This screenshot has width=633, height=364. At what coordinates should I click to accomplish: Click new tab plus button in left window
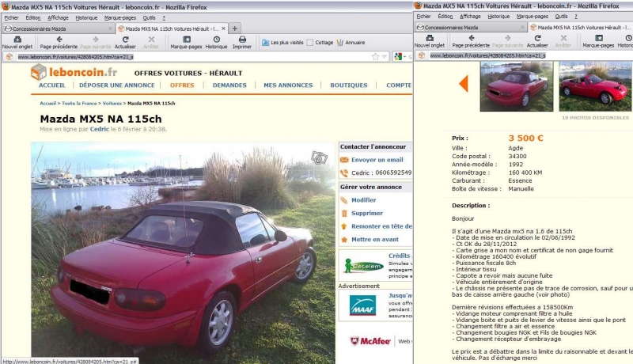[234, 28]
